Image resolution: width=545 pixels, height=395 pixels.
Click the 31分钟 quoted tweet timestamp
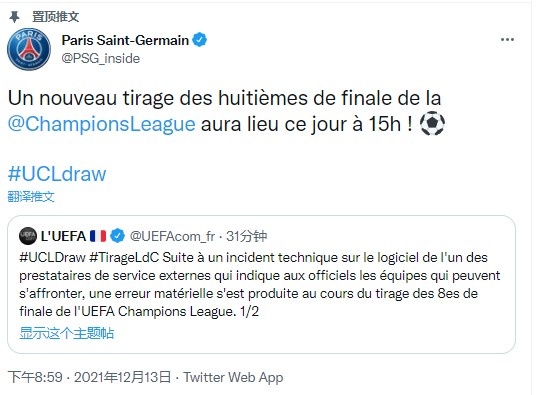pyautogui.click(x=246, y=236)
